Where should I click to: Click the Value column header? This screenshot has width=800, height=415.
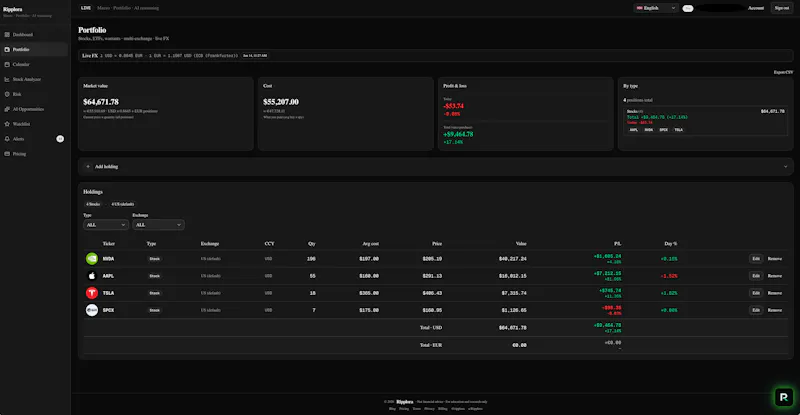[521, 243]
